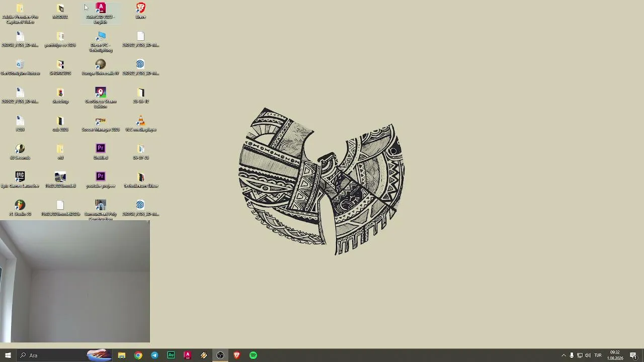Click the microphone icon in system tray
Image resolution: width=644 pixels, height=362 pixels.
572,355
